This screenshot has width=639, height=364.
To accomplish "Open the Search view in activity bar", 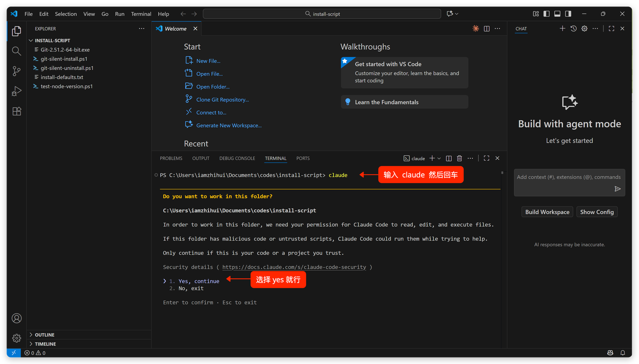I will pos(16,51).
